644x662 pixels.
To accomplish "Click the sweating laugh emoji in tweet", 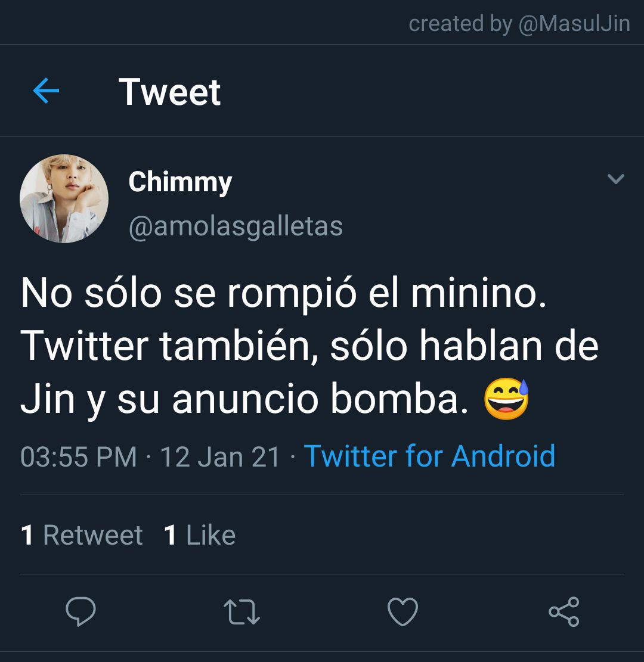I will pos(506,399).
